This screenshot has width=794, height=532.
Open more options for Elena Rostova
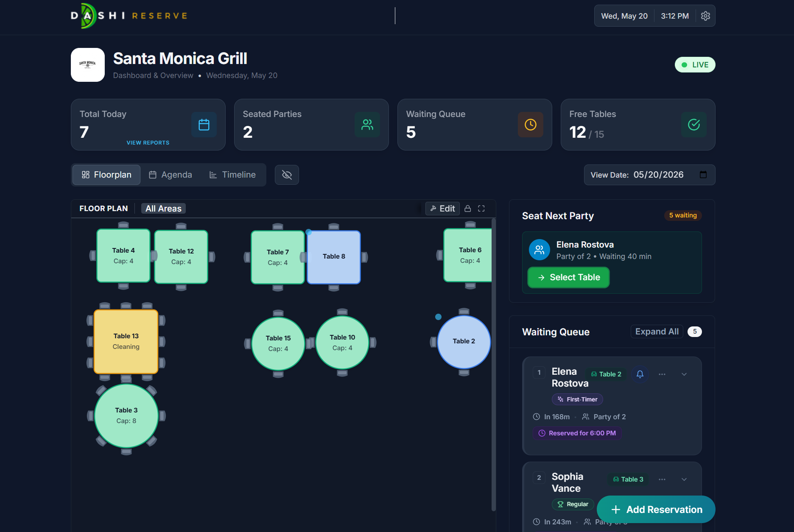coord(662,374)
